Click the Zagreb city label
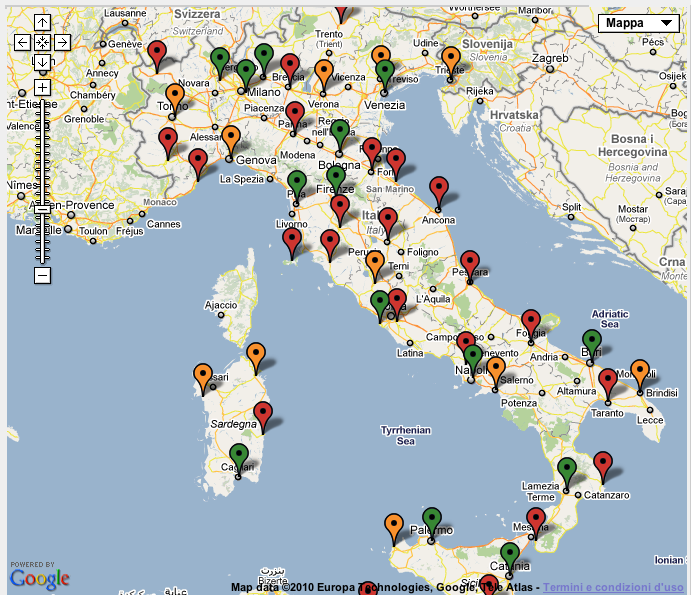Viewport: 691px width, 601px height. coord(550,58)
